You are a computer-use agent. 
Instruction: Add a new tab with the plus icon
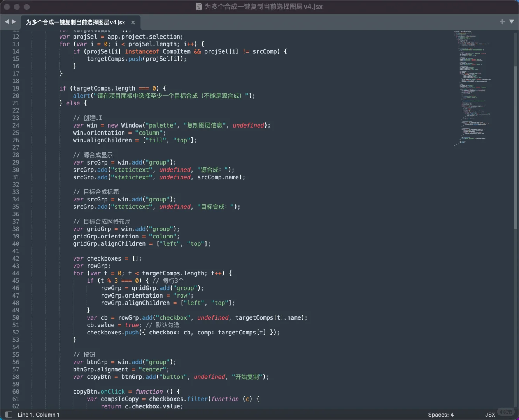pos(502,22)
